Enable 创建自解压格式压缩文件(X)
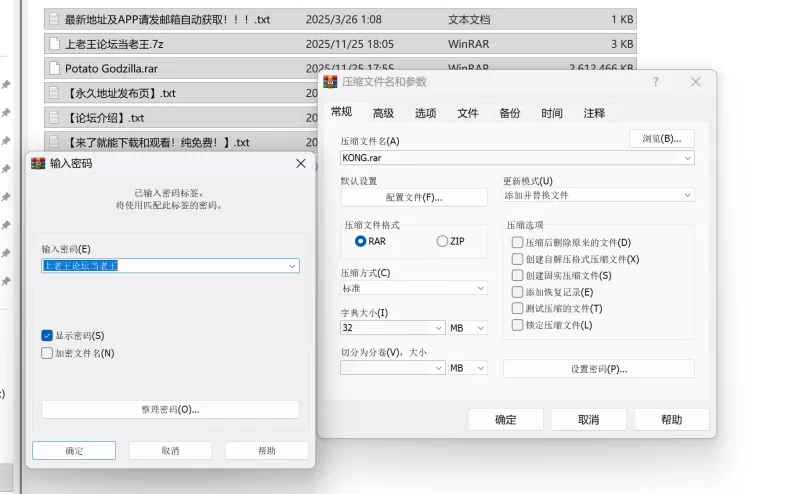 coord(517,259)
